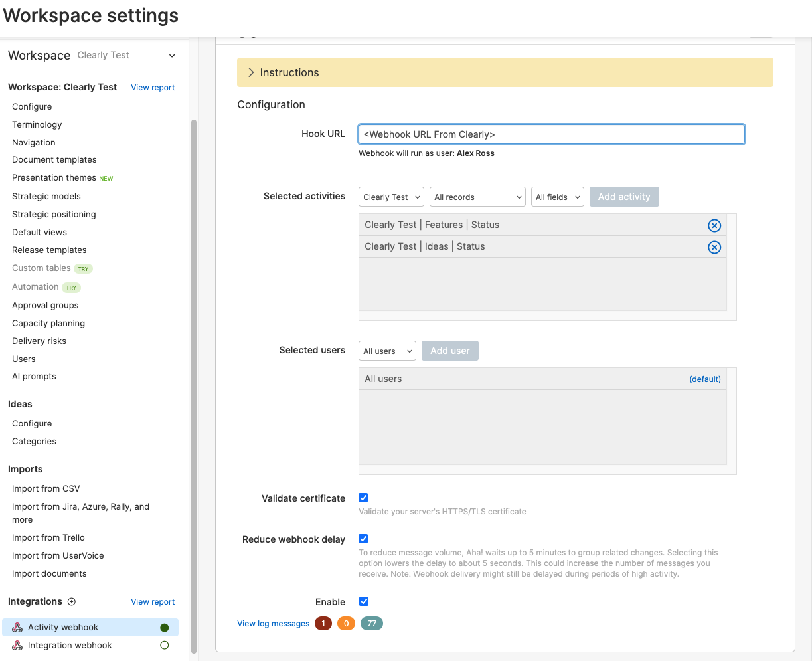This screenshot has width=812, height=661.
Task: Click the green status dot for Activity webhook
Action: click(x=165, y=628)
